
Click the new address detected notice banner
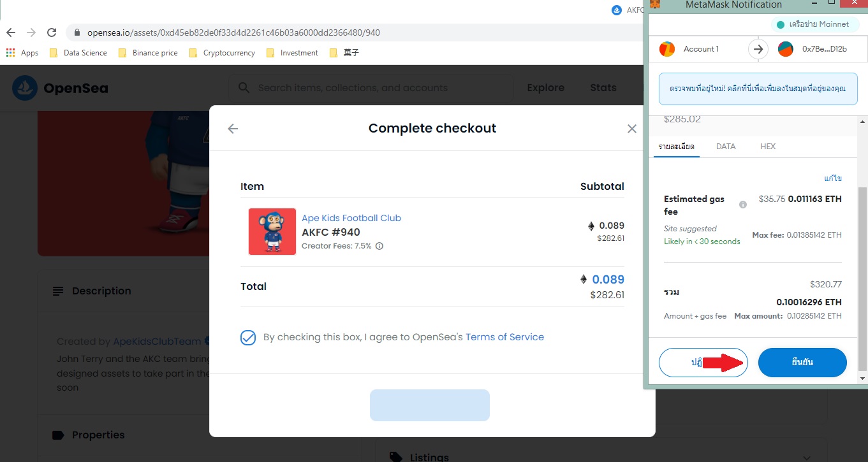pyautogui.click(x=758, y=89)
